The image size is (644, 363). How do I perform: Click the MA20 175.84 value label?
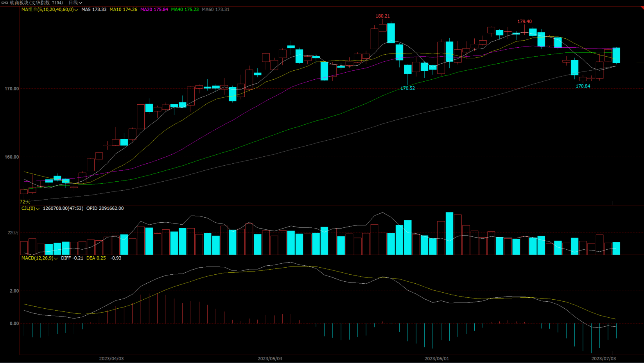click(154, 9)
